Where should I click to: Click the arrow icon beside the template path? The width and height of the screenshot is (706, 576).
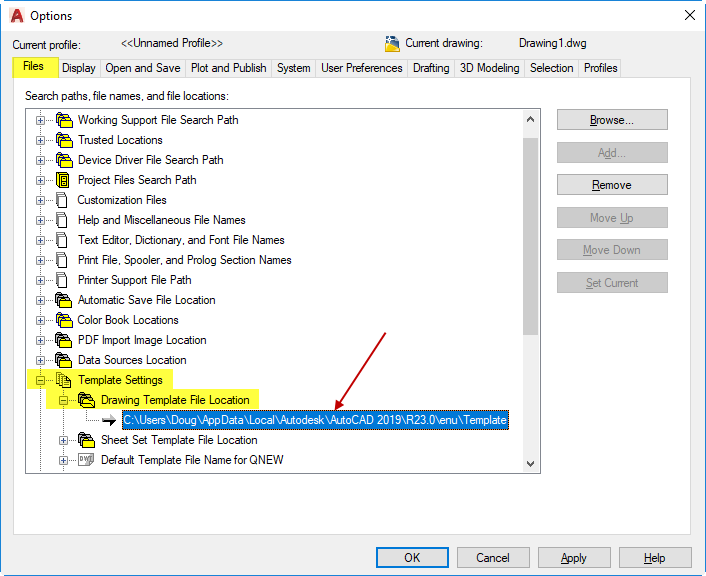109,421
